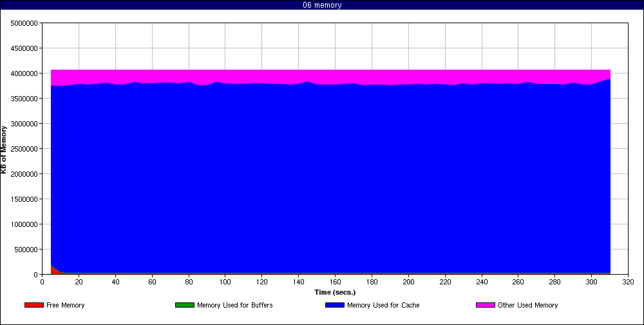The height and width of the screenshot is (325, 644).
Task: Click the 160 tick on time axis
Action: [x=335, y=282]
